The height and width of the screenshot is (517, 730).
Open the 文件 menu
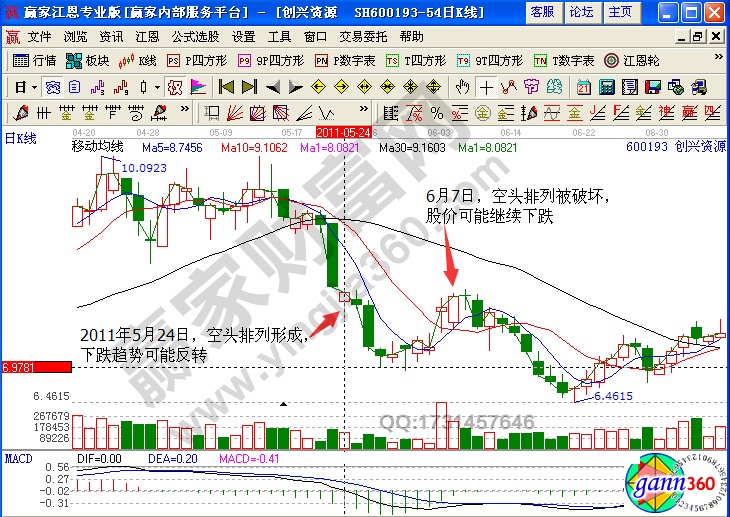[x=40, y=36]
